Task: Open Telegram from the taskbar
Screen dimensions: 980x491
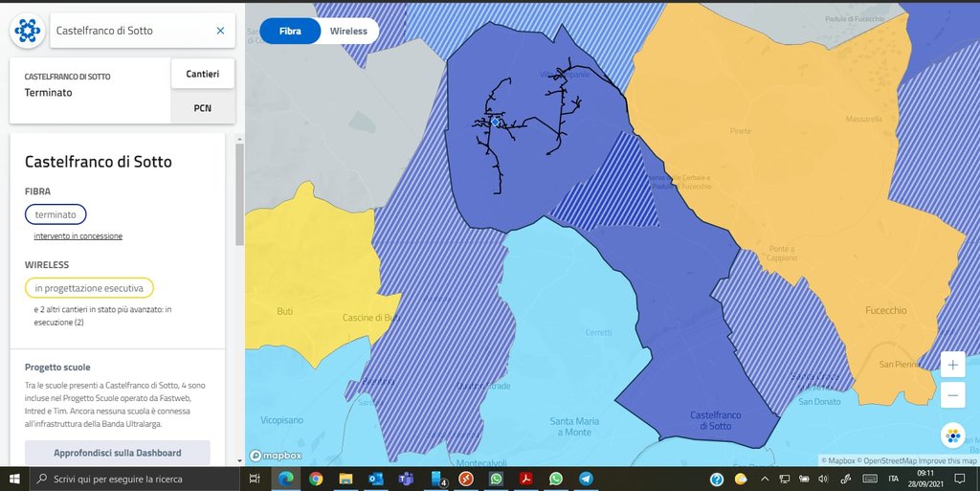Action: 585,479
